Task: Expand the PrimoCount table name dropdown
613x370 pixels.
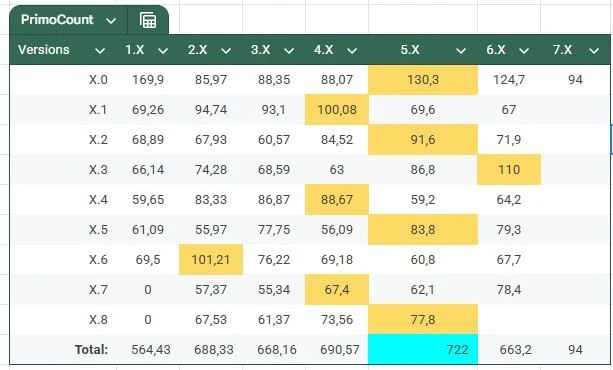Action: point(111,20)
